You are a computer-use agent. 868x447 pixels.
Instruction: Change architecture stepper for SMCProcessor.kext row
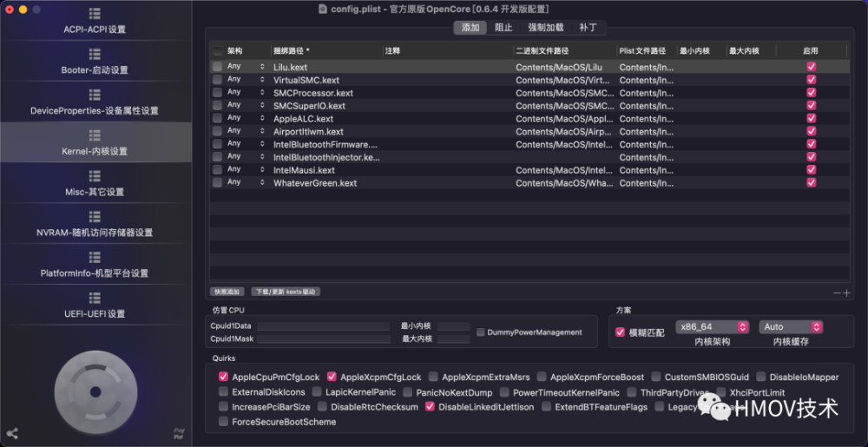pyautogui.click(x=262, y=92)
